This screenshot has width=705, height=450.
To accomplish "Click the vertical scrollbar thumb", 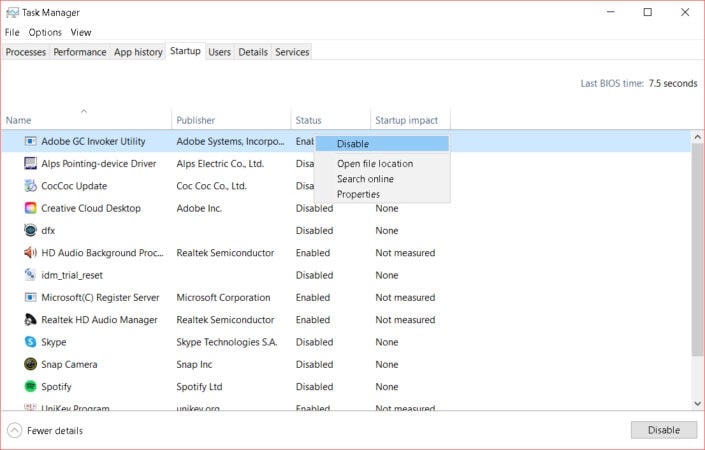I will [697, 250].
